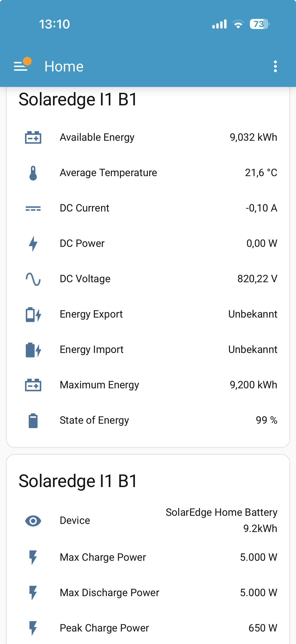Viewport: 296px width, 644px height.
Task: Tap the Average Temperature 21,6 °C value
Action: click(261, 173)
